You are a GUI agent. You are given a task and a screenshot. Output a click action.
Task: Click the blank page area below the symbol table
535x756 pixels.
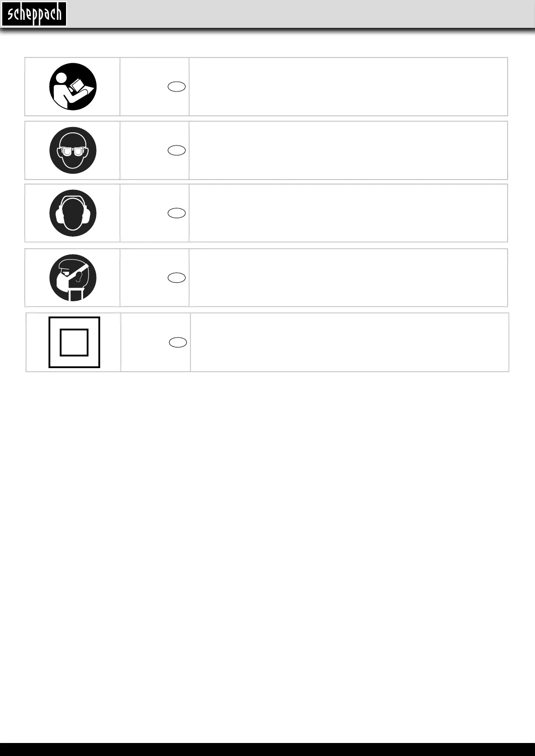(x=267, y=539)
